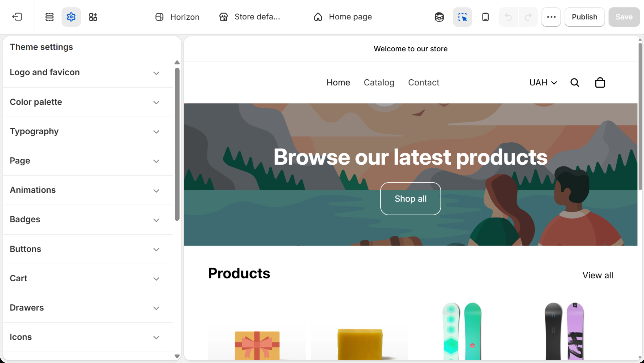Viewport: 644px width, 363px height.
Task: Expand the Badges settings section
Action: [88, 220]
